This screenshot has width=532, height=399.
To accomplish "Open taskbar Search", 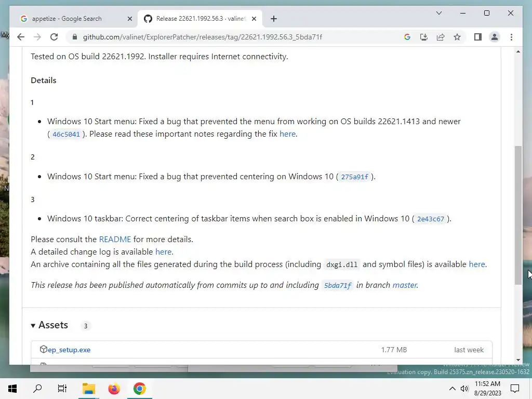I will [x=37, y=389].
